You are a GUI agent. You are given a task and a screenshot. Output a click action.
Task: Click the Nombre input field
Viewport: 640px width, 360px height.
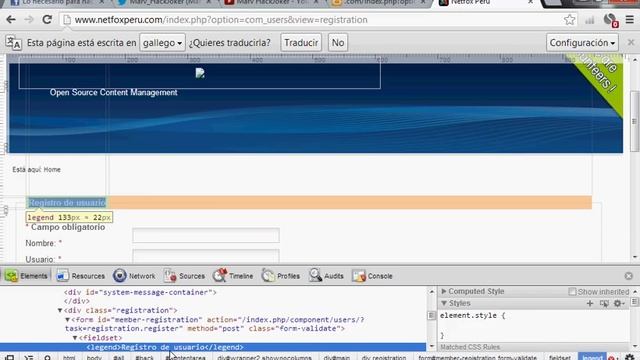tap(206, 236)
